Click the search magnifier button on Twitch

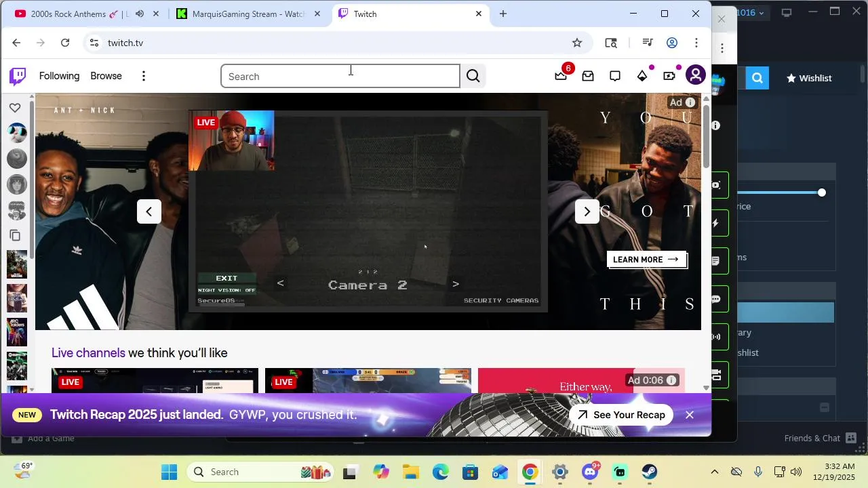pos(473,76)
